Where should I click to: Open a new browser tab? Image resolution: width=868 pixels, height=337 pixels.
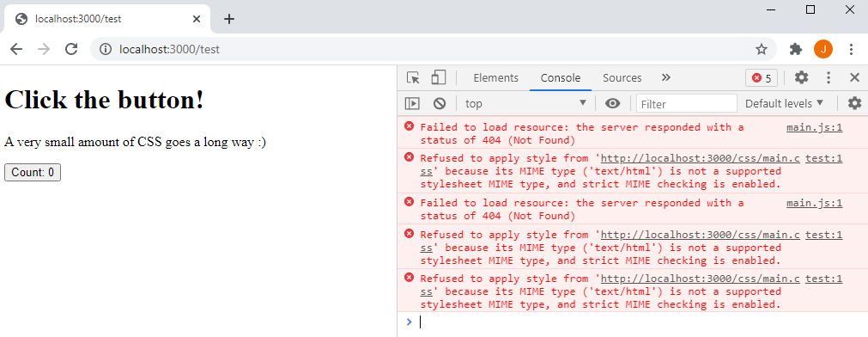pyautogui.click(x=229, y=19)
